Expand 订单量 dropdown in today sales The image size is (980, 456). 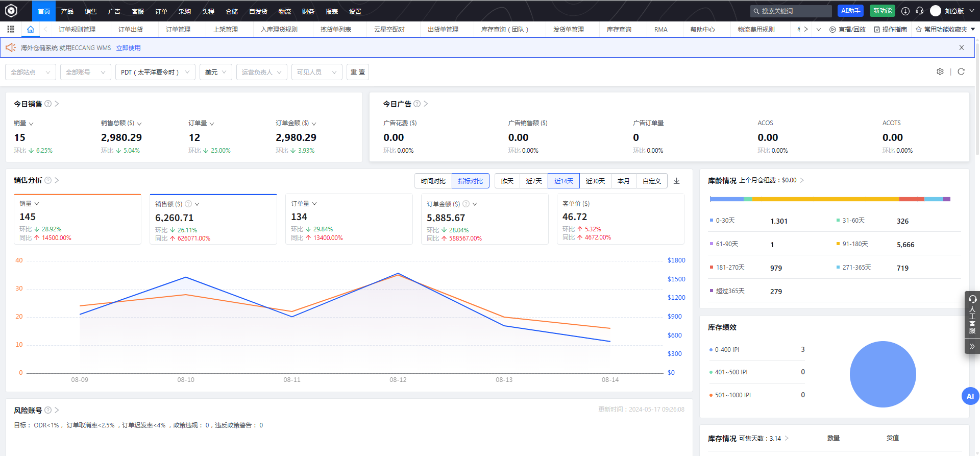pyautogui.click(x=212, y=124)
